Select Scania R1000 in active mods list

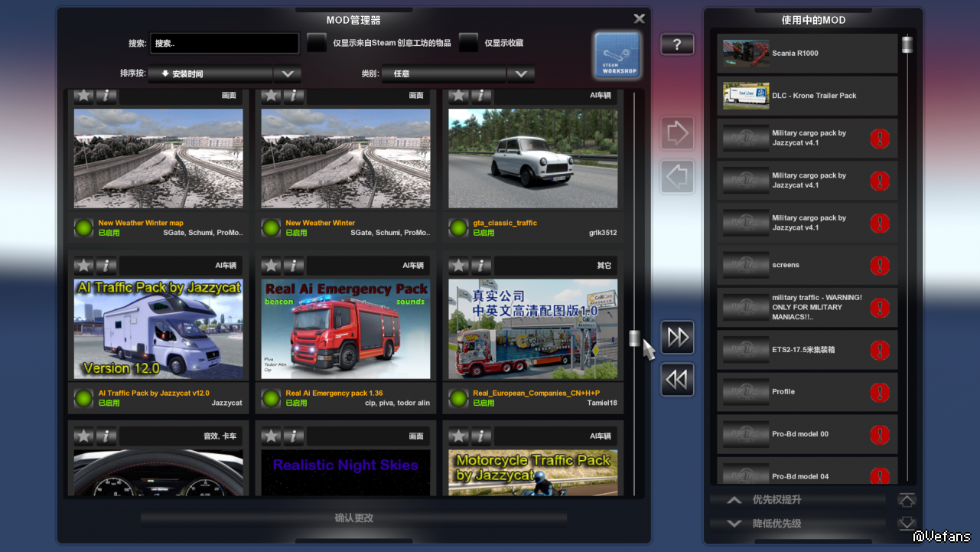click(807, 54)
